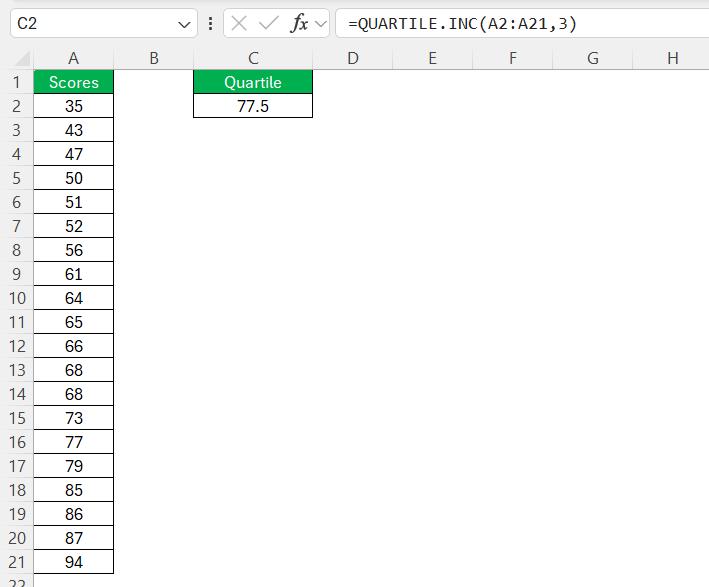Click the Quartile header cell

click(253, 82)
